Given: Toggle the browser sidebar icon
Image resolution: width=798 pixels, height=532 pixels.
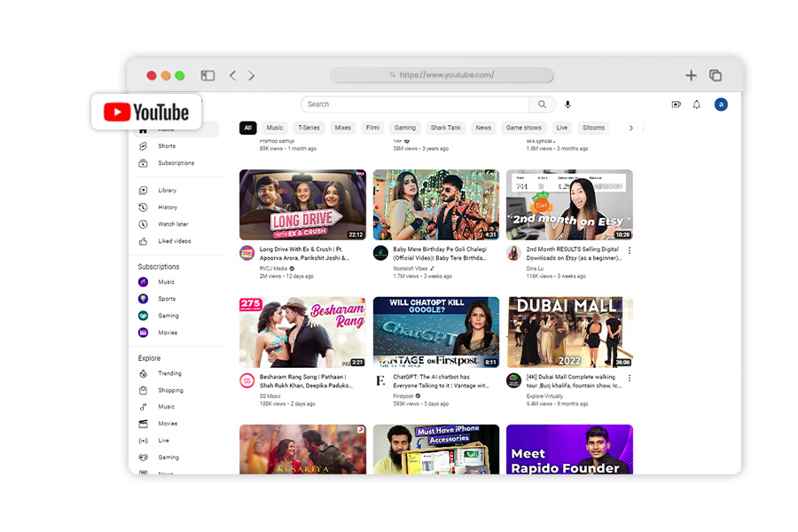Looking at the screenshot, I should point(207,75).
